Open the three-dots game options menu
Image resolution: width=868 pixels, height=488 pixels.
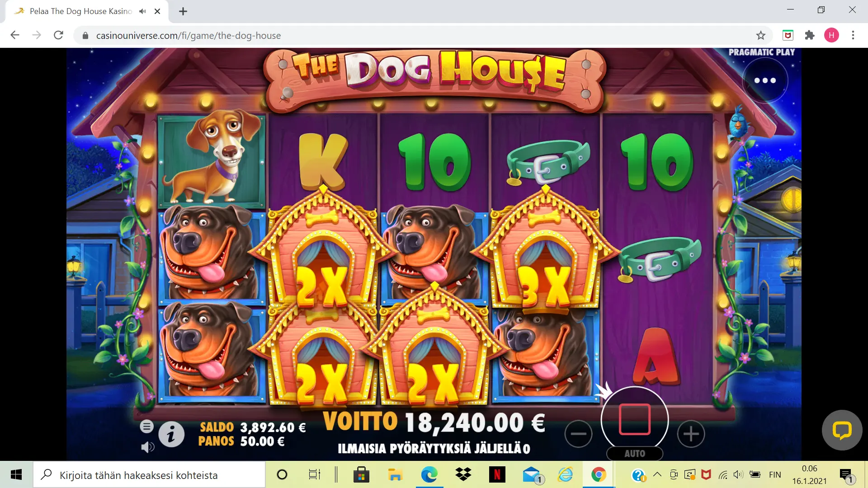[765, 80]
